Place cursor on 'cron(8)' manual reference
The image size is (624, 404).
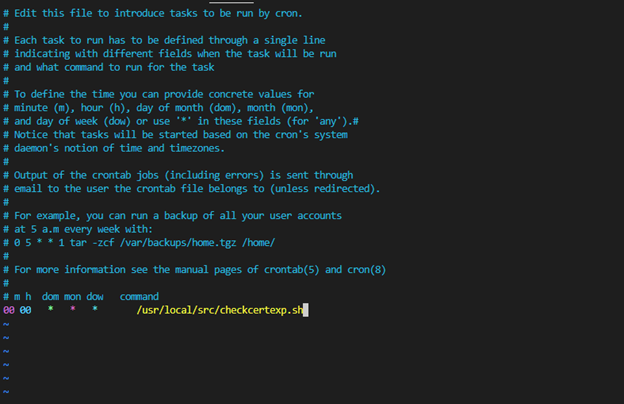click(367, 269)
